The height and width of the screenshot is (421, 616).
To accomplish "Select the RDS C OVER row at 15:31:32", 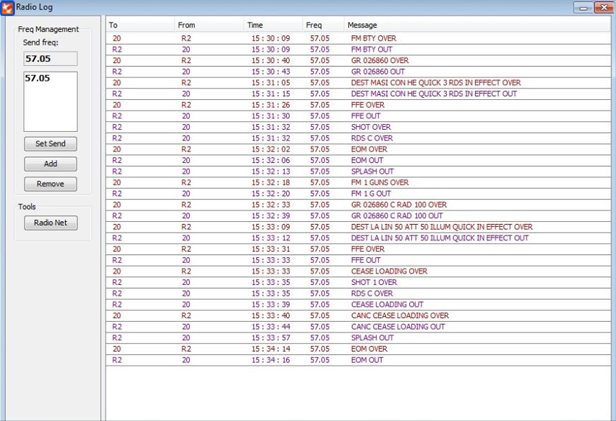I will click(358, 138).
